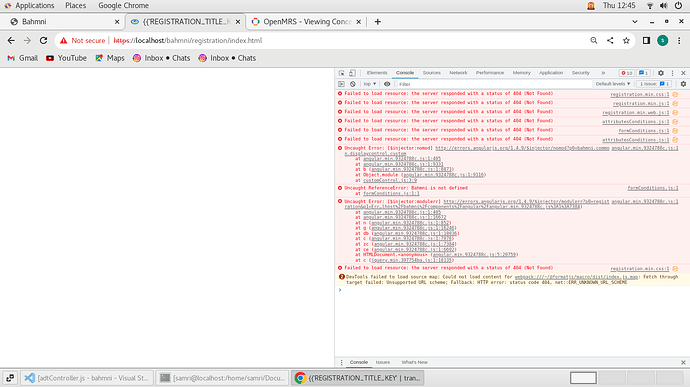Reload the registration page
Image resolution: width=690 pixels, height=387 pixels.
pyautogui.click(x=43, y=41)
